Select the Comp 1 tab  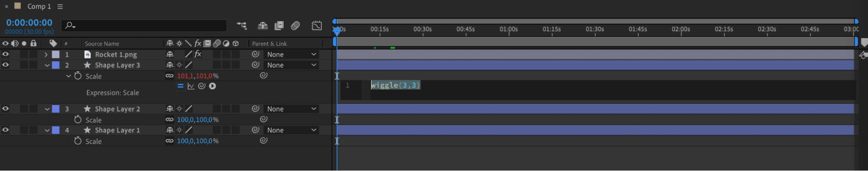39,7
